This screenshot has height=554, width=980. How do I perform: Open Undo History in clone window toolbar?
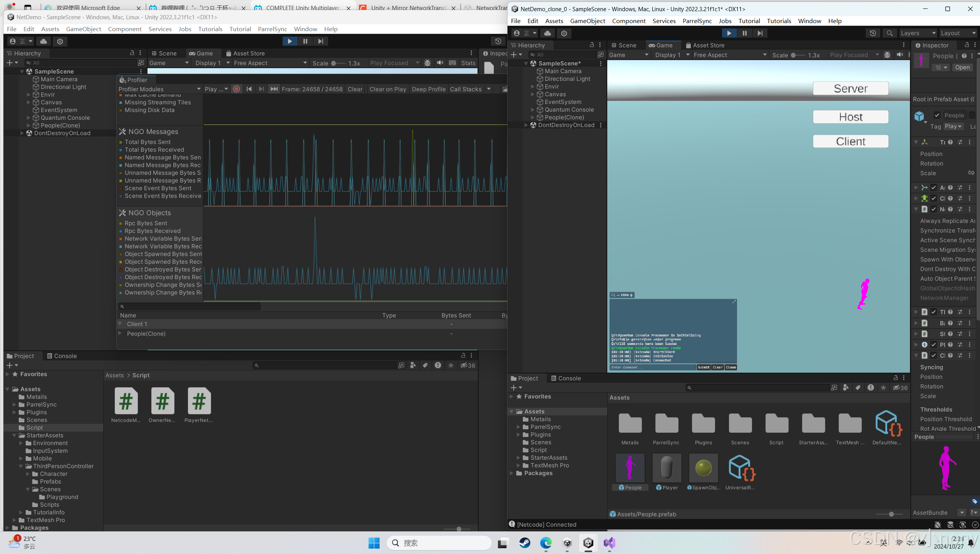[x=873, y=33]
